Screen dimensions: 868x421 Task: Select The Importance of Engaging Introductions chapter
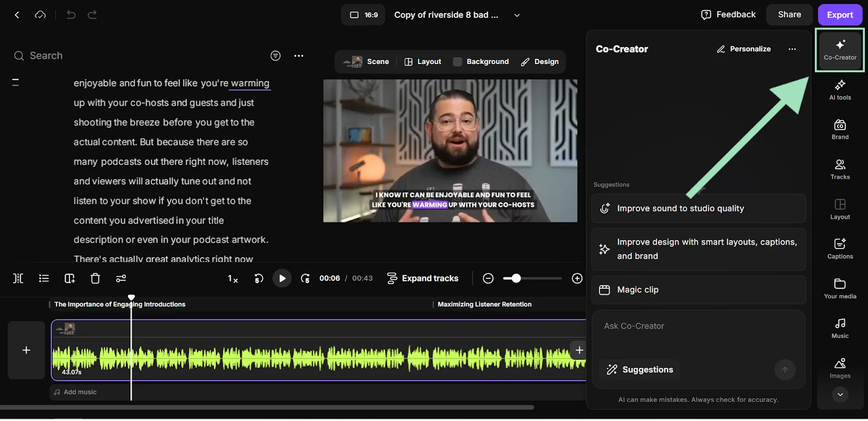coord(120,304)
